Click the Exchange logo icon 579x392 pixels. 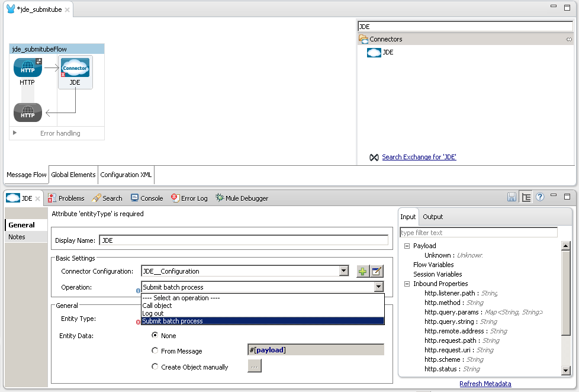374,158
